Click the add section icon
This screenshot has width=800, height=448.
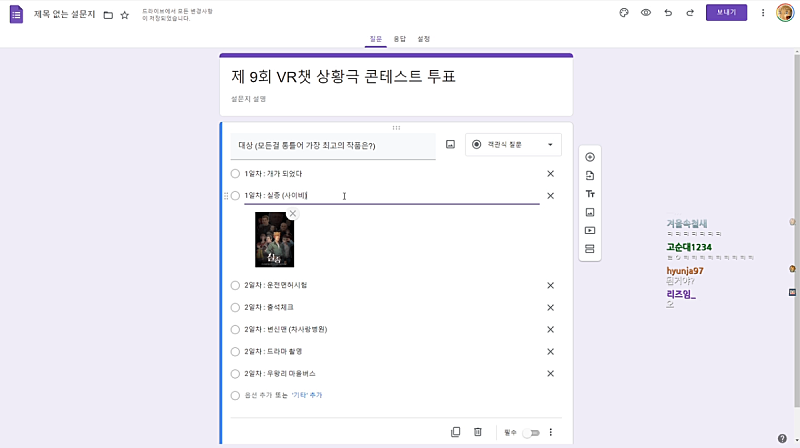590,248
